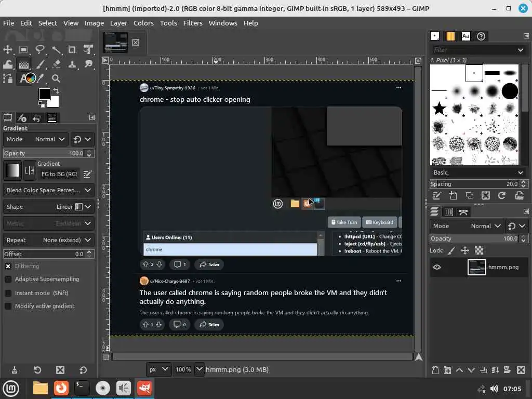The height and width of the screenshot is (399, 532).
Task: Switch to the Patterns tab
Action: click(x=450, y=36)
